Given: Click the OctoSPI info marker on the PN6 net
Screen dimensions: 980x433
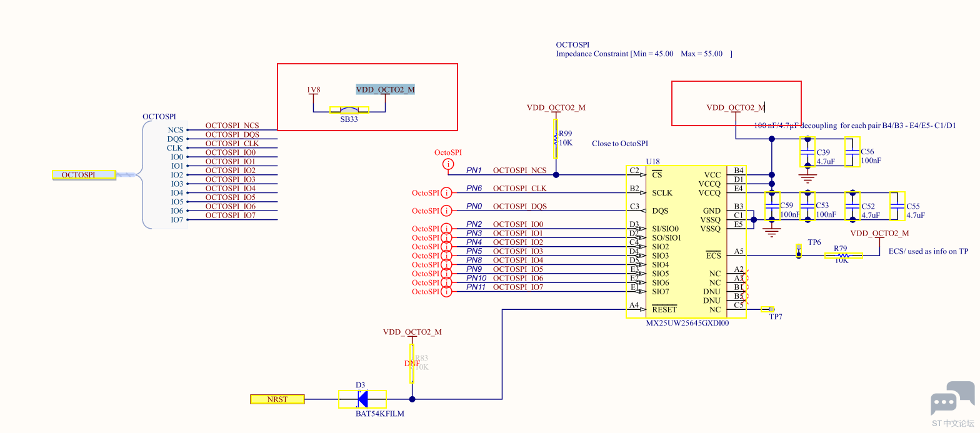Looking at the screenshot, I should click(446, 192).
